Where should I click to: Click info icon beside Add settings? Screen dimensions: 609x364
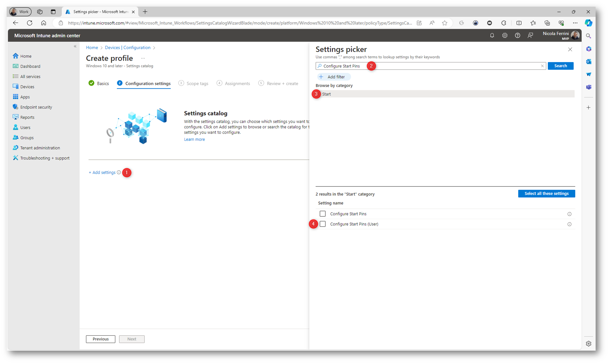(119, 172)
